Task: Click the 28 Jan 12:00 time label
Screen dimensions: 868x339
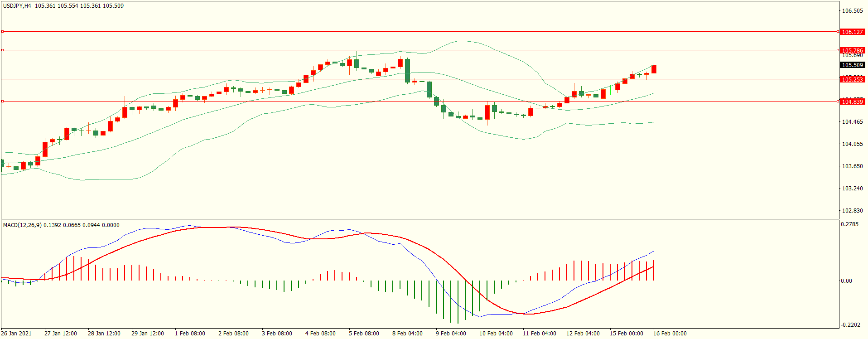Action: tap(104, 333)
